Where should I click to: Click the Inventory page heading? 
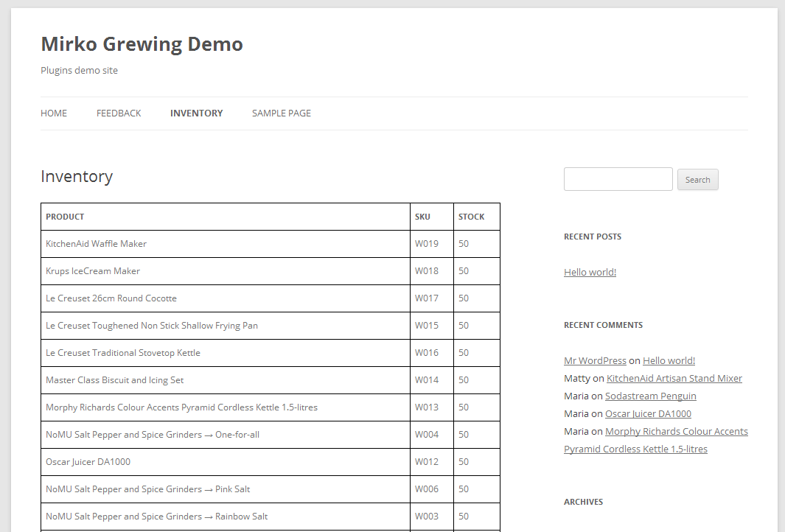pos(77,177)
